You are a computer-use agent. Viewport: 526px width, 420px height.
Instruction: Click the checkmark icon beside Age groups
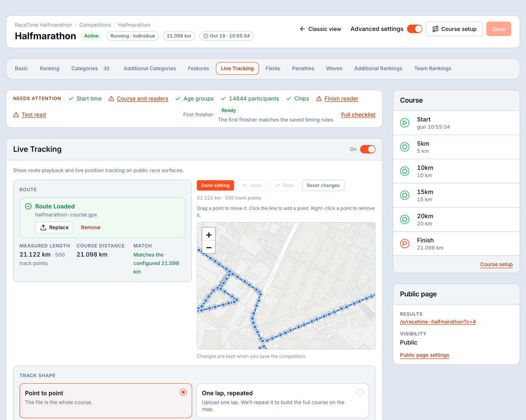[178, 99]
